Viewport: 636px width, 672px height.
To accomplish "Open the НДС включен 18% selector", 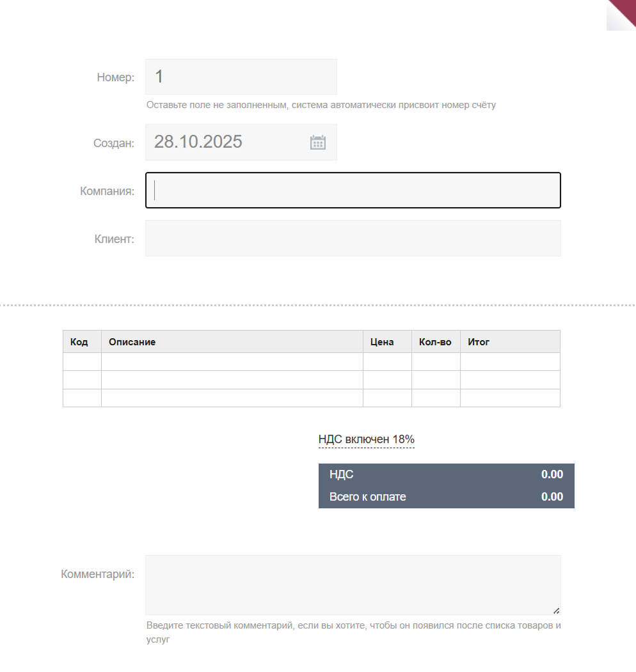I will click(x=367, y=440).
